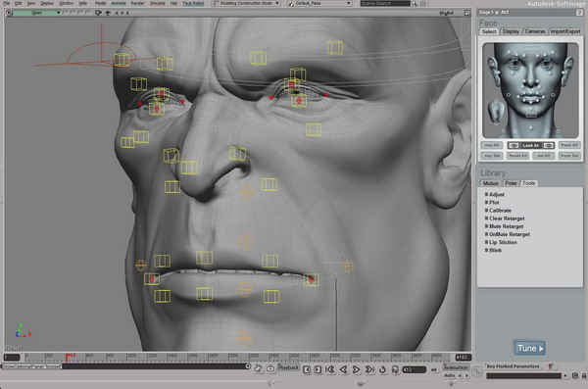Viewport: 588px width, 389px height.
Task: Click the red marker icon right of Key Marked Parameters
Action: click(x=551, y=366)
